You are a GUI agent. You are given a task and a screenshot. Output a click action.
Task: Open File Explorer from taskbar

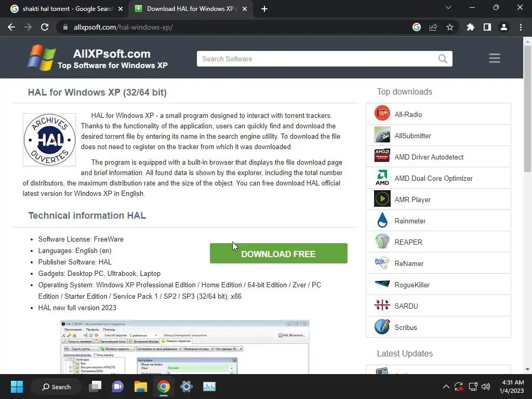(x=140, y=387)
